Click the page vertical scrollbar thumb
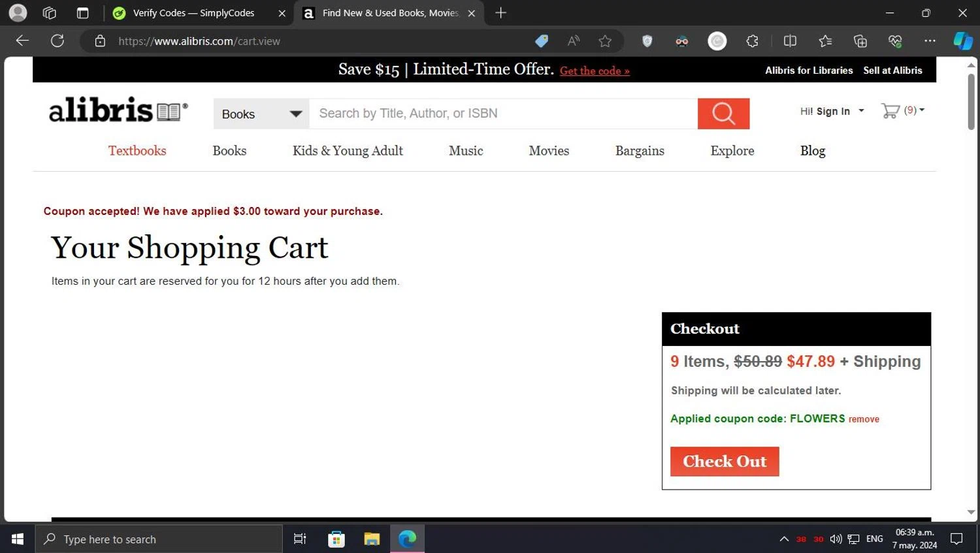Image resolution: width=980 pixels, height=553 pixels. 972,101
